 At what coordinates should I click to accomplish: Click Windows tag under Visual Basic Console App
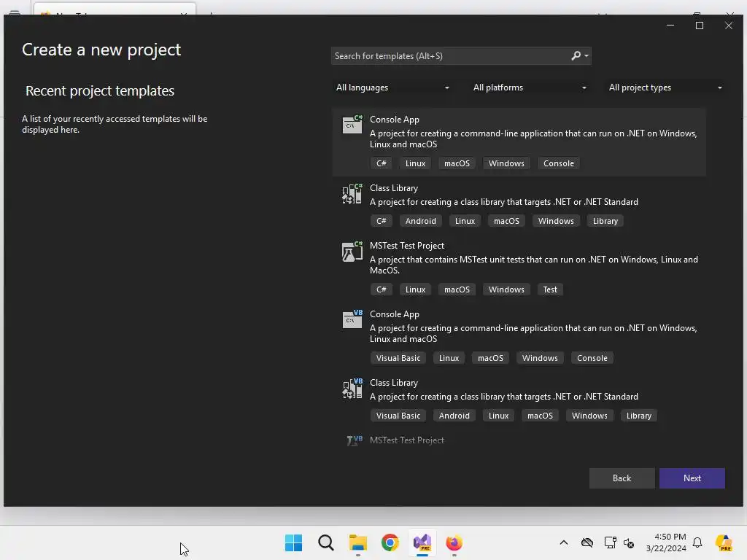540,358
